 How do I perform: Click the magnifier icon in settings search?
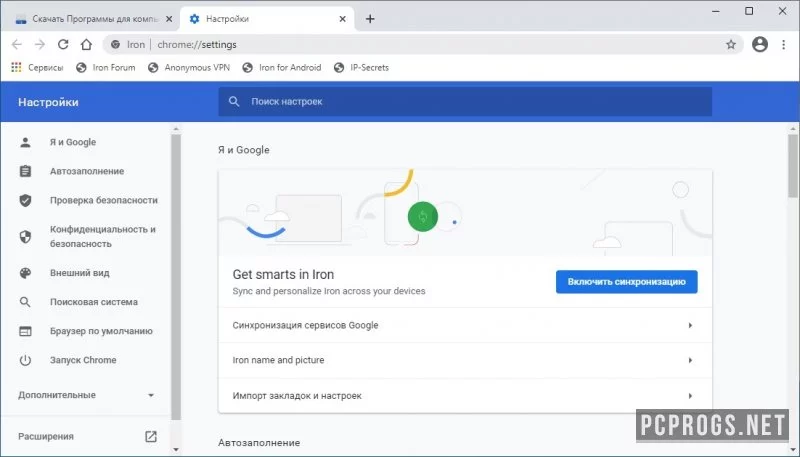(x=234, y=101)
